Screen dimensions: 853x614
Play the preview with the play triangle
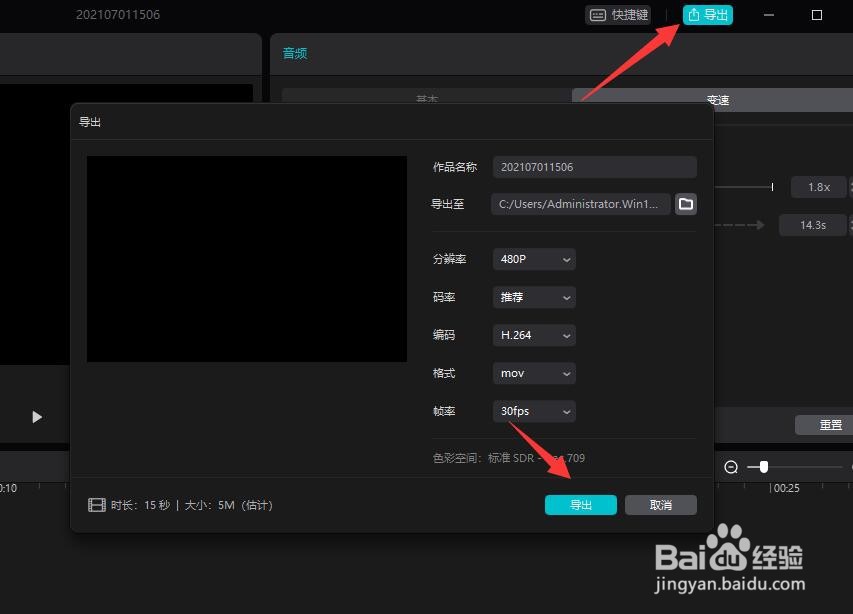click(37, 417)
